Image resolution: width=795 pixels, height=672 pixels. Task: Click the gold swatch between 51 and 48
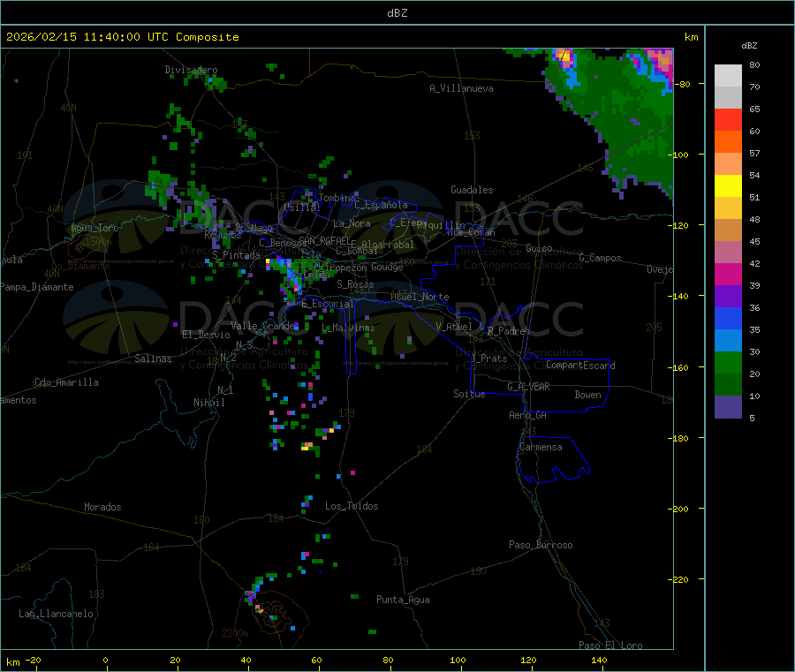728,208
